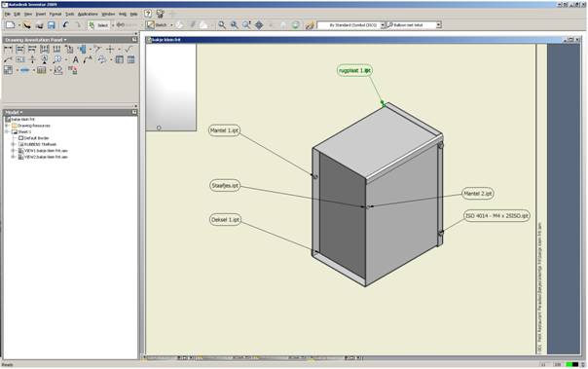Click the horizontal scrollbar below the drawing
Viewport: 588px width, 369px height.
pyautogui.click(x=253, y=358)
